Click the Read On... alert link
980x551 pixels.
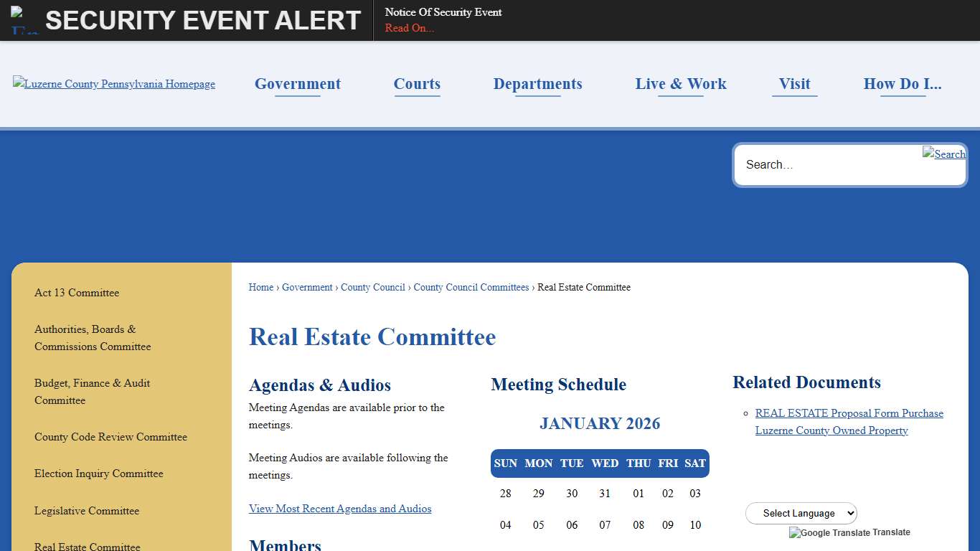click(409, 28)
